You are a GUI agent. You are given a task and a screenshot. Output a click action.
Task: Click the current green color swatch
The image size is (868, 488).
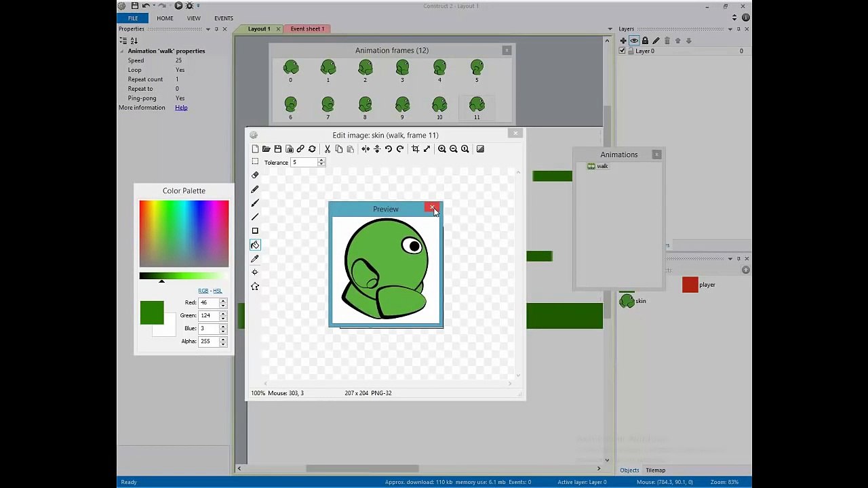pyautogui.click(x=152, y=313)
